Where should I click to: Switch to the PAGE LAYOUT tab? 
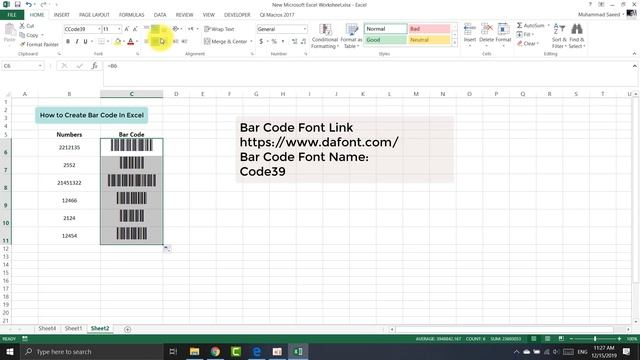[x=94, y=15]
